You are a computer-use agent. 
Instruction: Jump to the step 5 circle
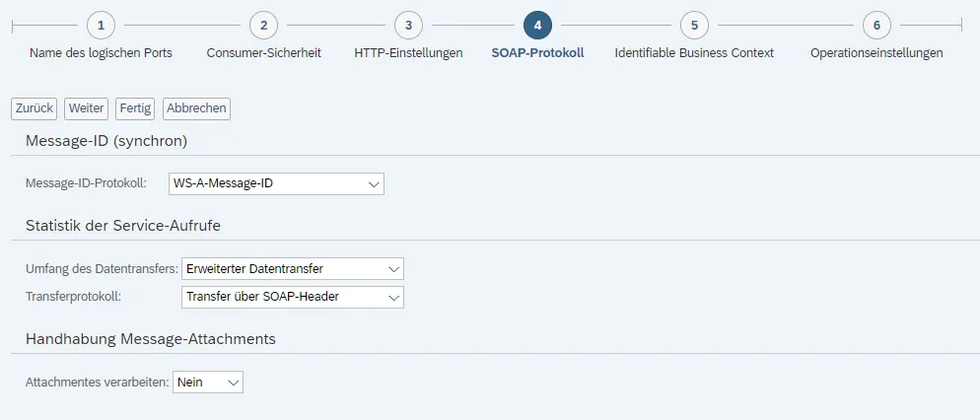coord(694,25)
